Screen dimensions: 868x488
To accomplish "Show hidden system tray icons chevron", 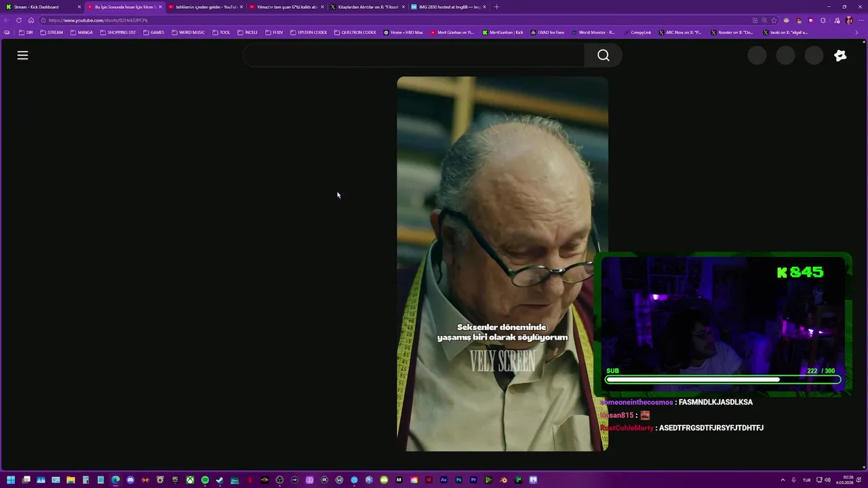I will (783, 480).
